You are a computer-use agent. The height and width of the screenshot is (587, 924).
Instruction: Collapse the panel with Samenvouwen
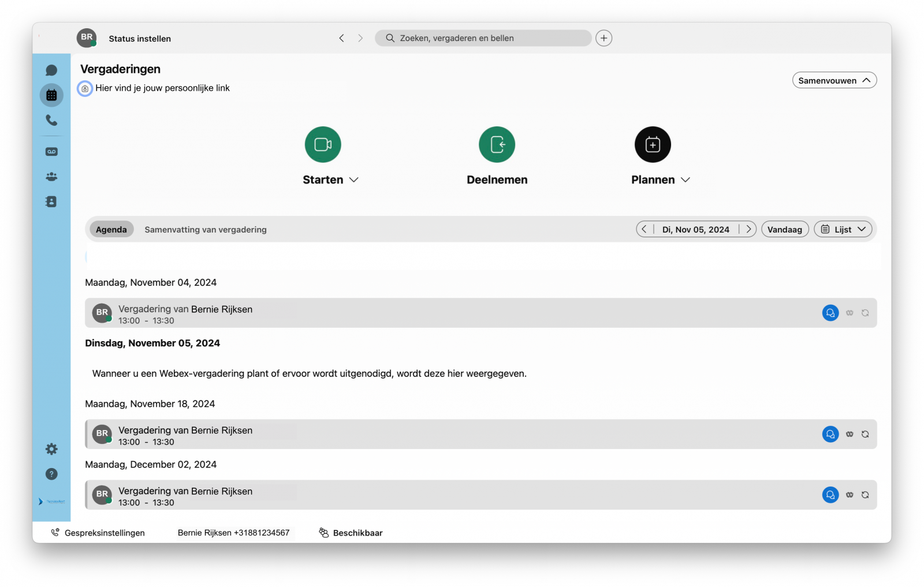point(834,80)
